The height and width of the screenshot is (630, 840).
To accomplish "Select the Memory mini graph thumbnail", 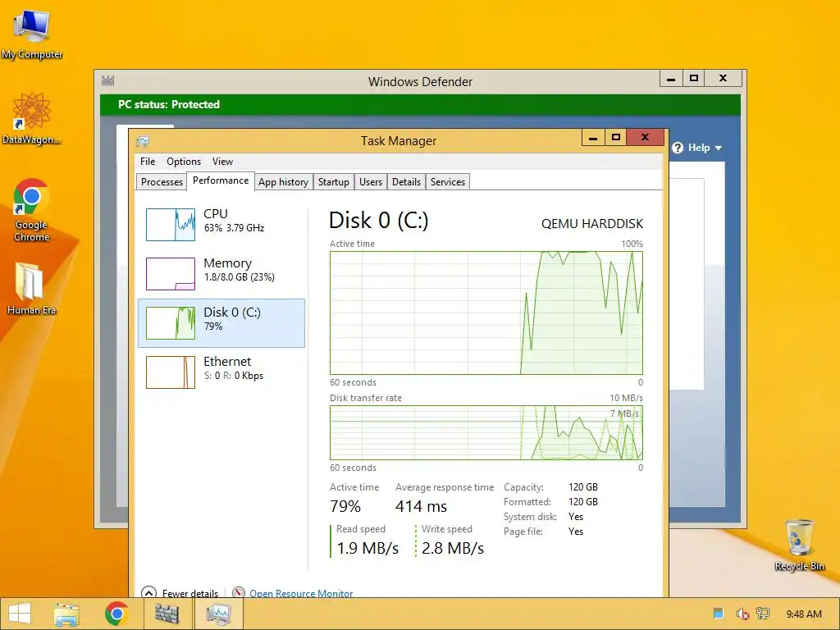I will coord(171,274).
